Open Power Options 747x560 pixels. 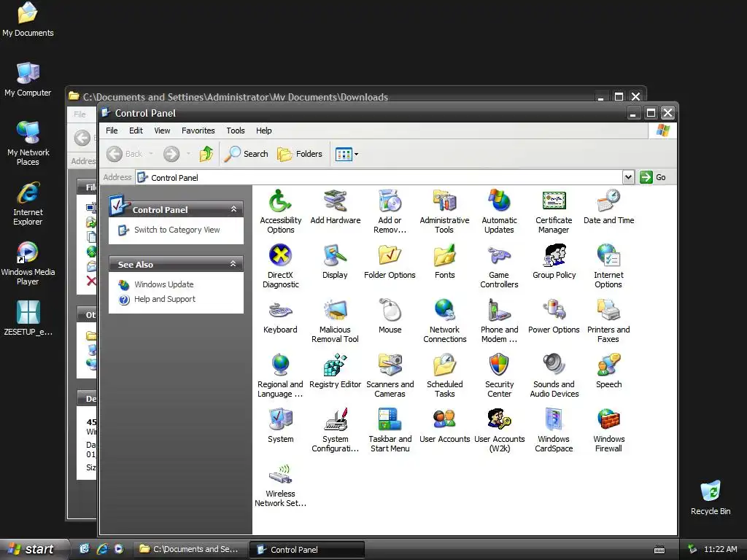pos(554,316)
